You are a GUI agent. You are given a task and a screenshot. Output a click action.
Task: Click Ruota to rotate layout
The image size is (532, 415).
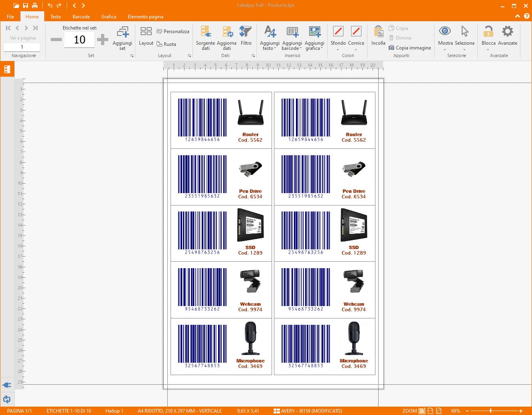(x=167, y=44)
